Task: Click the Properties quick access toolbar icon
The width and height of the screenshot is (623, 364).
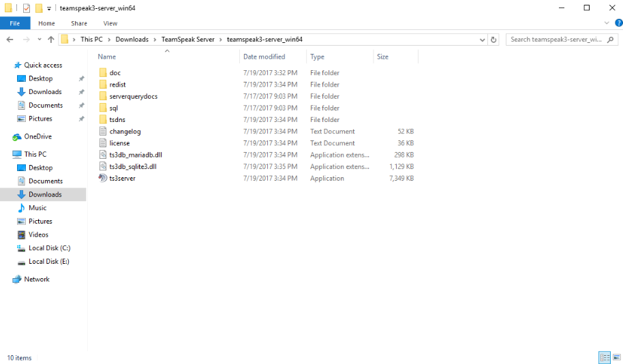Action: coord(26,8)
